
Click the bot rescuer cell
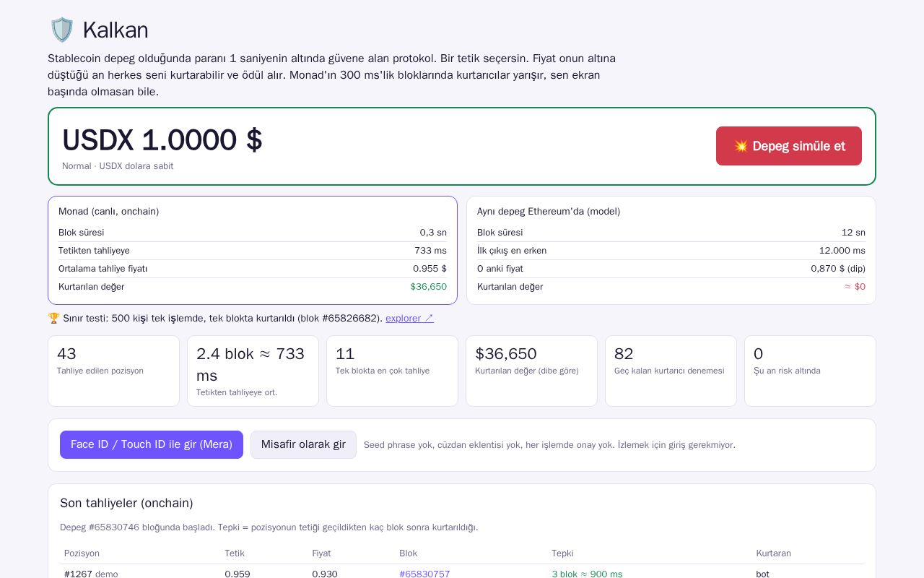click(762, 574)
